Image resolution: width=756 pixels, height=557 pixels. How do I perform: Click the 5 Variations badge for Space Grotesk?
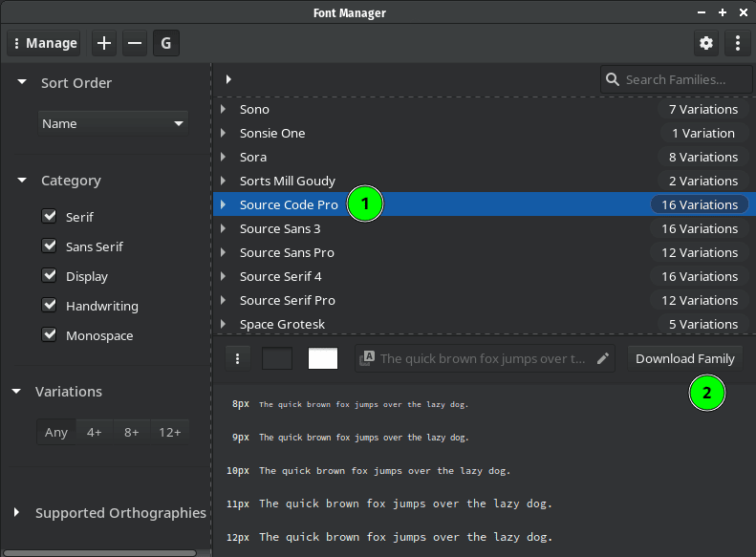coord(703,324)
